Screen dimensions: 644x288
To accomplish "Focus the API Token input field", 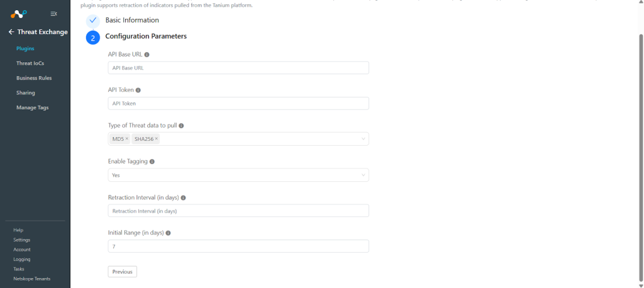I will tap(238, 104).
